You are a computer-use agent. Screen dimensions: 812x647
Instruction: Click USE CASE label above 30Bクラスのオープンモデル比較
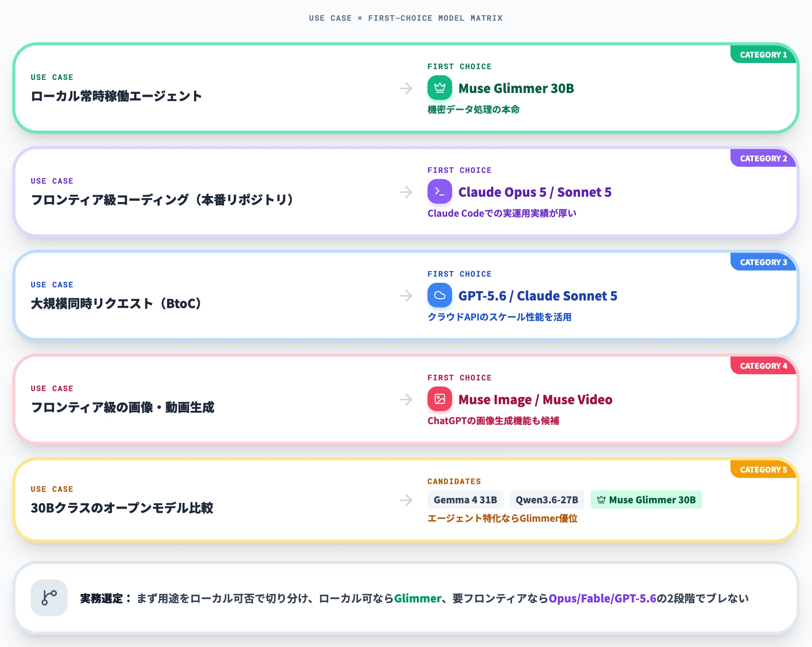(x=52, y=489)
